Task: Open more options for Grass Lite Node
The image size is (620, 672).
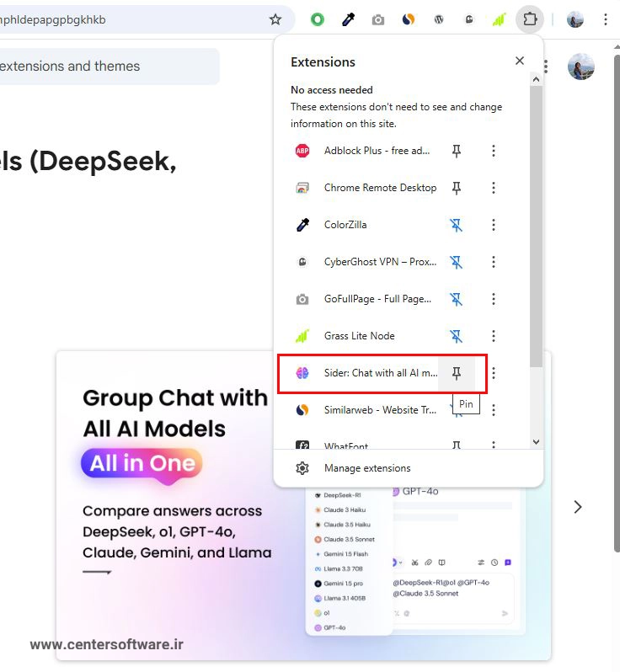Action: coord(494,336)
